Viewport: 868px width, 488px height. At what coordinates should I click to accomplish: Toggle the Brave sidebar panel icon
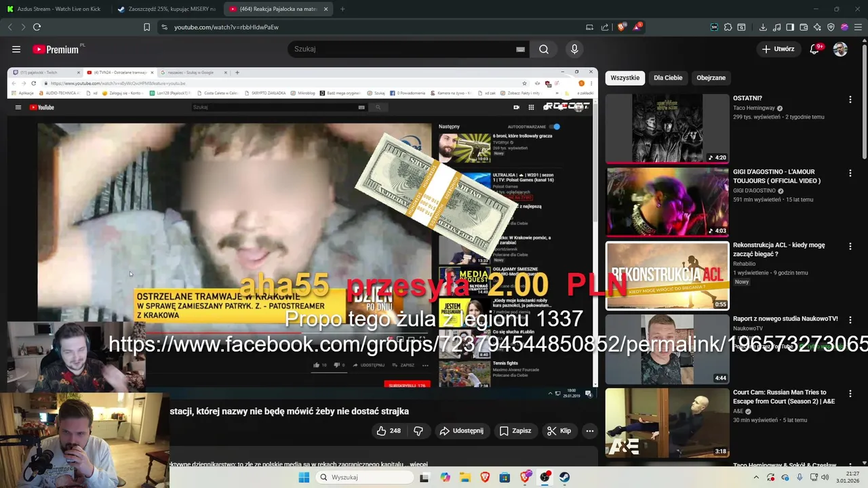pos(790,27)
